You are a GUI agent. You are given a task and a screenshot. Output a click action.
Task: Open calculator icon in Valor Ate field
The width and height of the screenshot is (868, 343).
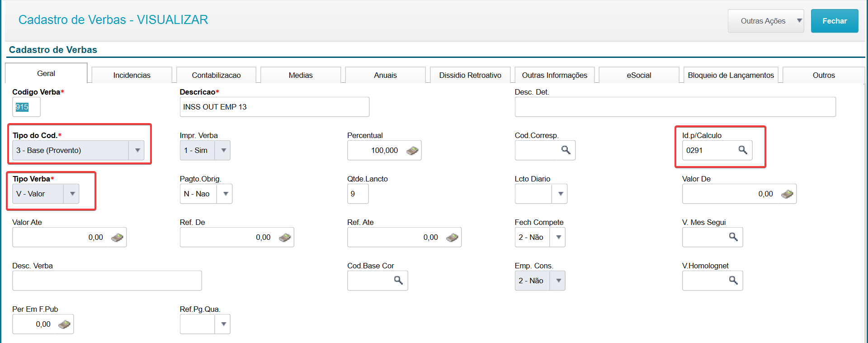click(x=117, y=238)
